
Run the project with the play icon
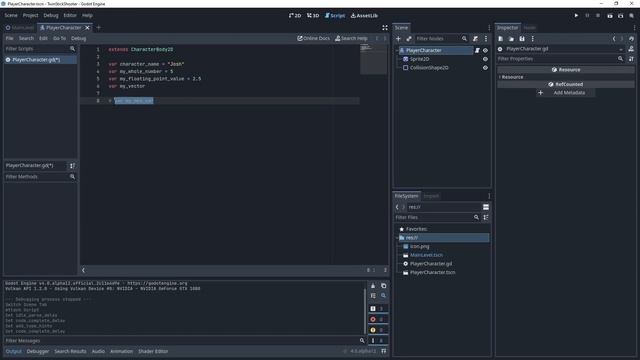coord(576,16)
